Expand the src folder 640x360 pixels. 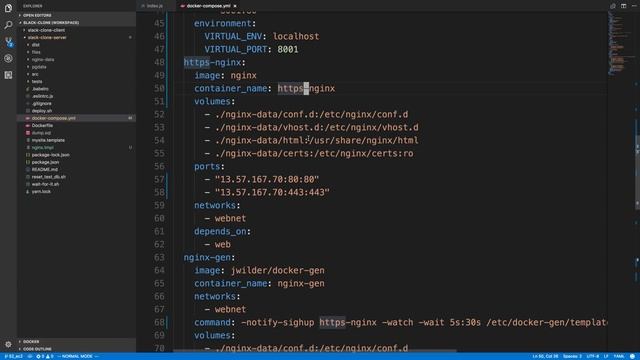point(35,74)
